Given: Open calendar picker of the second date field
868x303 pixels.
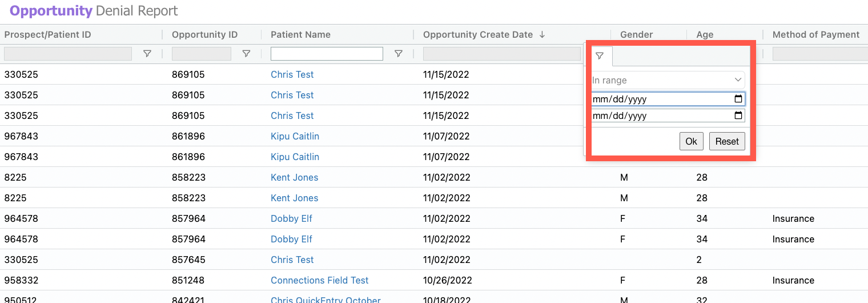Looking at the screenshot, I should [738, 115].
